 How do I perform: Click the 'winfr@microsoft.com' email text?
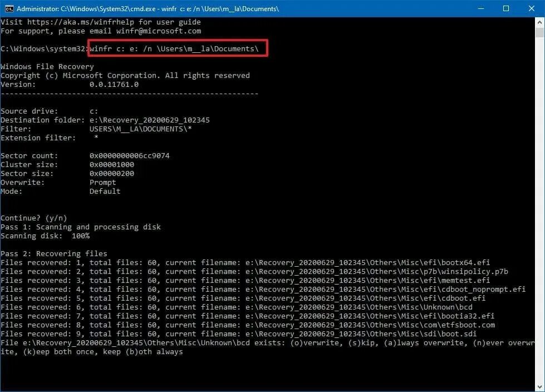(x=159, y=31)
